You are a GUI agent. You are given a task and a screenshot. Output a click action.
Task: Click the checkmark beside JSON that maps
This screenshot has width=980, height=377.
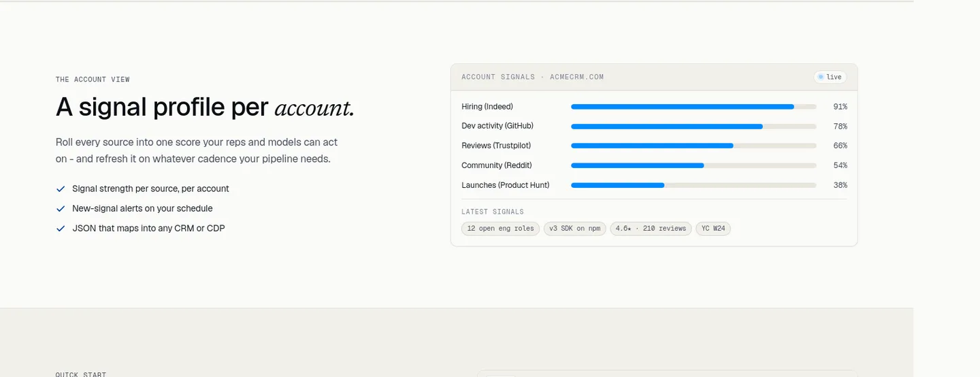(x=61, y=229)
